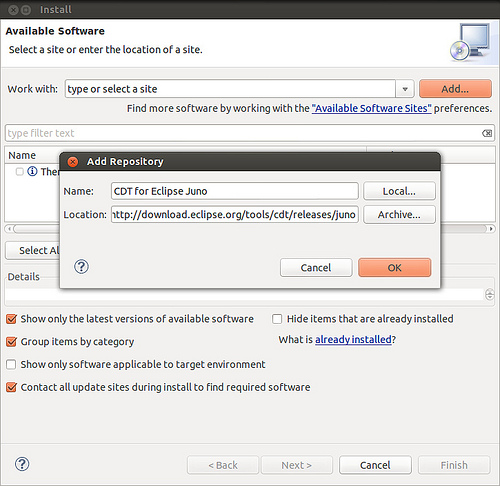Toggle Show only the latest versions checkbox
Screen dimensions: 500x486
pos(11,319)
